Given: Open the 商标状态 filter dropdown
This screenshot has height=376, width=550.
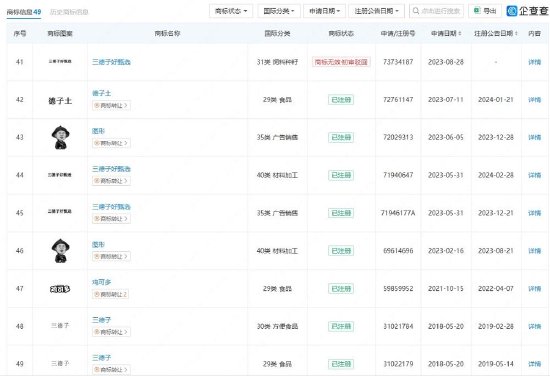Looking at the screenshot, I should tap(231, 11).
